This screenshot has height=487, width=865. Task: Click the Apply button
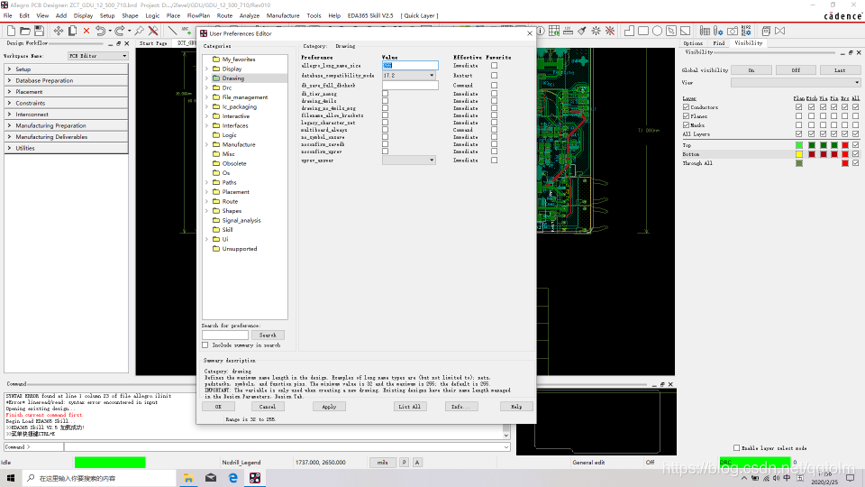(x=329, y=407)
